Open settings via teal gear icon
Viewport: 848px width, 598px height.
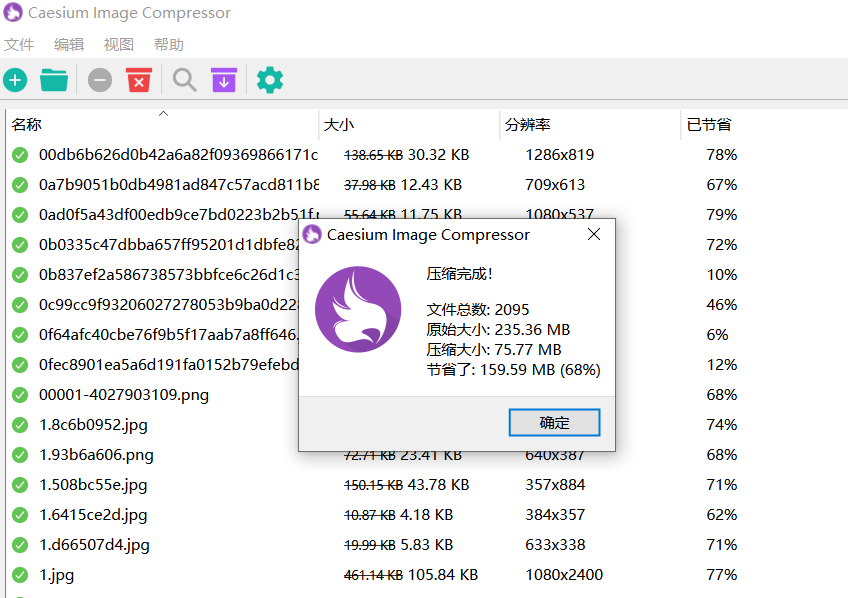(x=270, y=80)
